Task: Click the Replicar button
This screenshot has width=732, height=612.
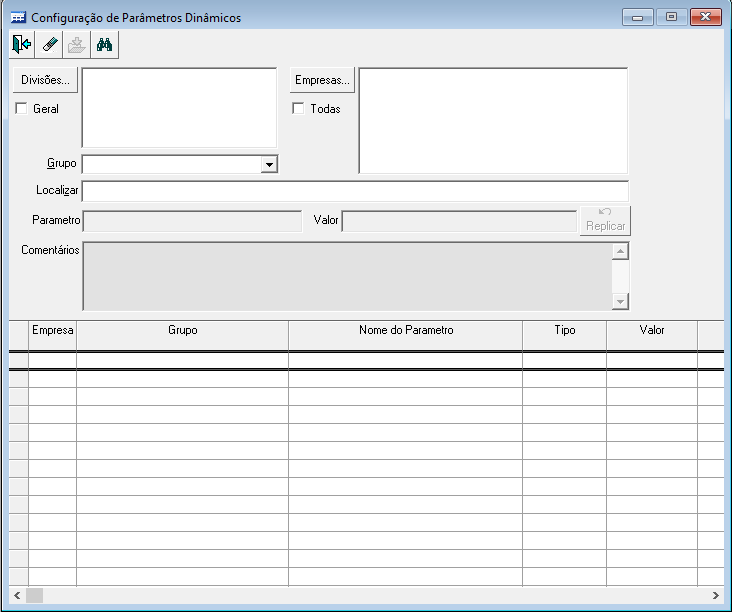Action: [x=605, y=221]
